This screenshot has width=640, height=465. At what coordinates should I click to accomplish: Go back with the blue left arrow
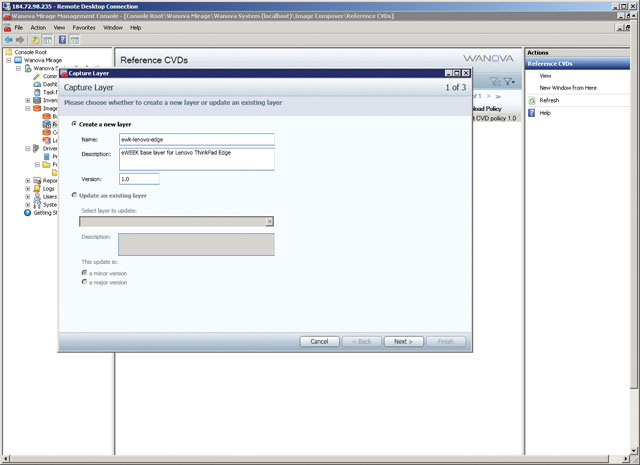[9, 40]
